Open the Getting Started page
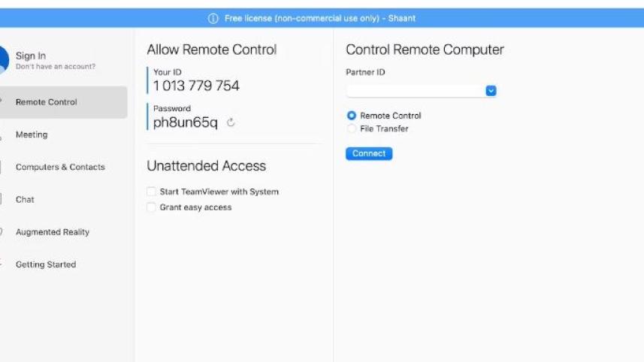The height and width of the screenshot is (362, 644). (x=46, y=264)
